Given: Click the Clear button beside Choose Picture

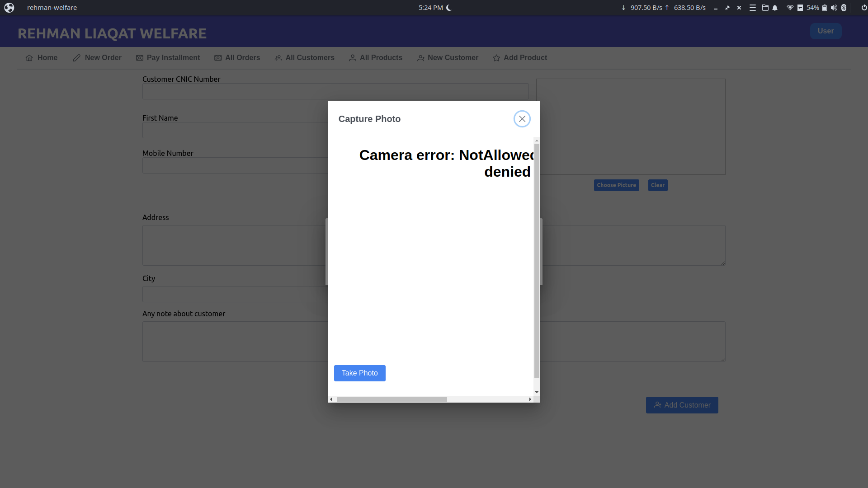Looking at the screenshot, I should pyautogui.click(x=657, y=185).
